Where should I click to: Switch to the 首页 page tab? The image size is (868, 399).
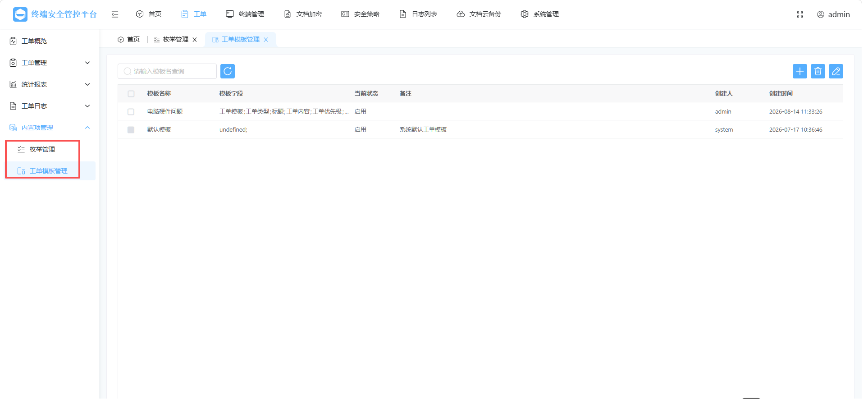(x=129, y=40)
